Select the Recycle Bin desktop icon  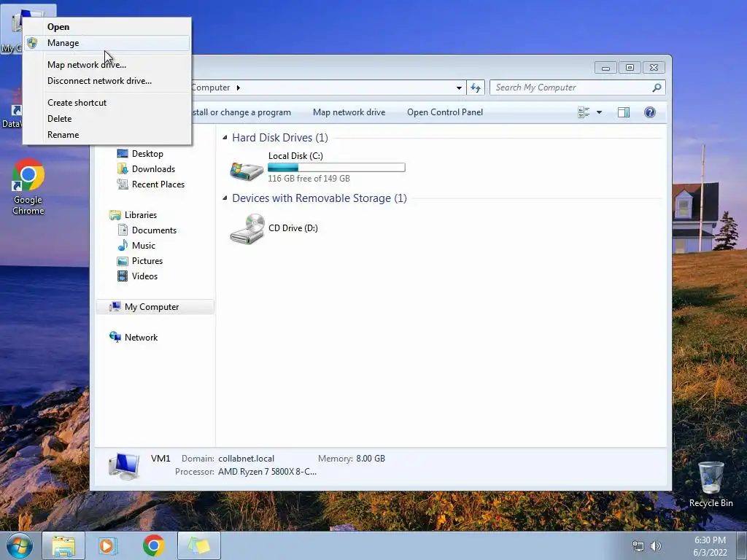point(711,484)
